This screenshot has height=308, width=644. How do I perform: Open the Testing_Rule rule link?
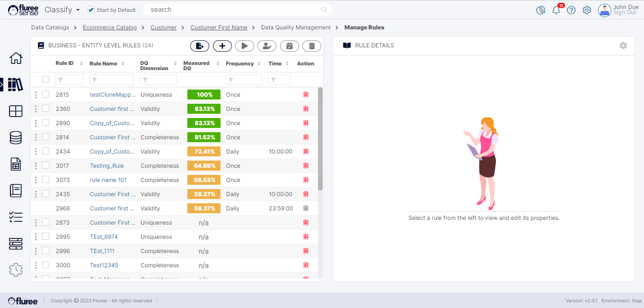tap(107, 166)
